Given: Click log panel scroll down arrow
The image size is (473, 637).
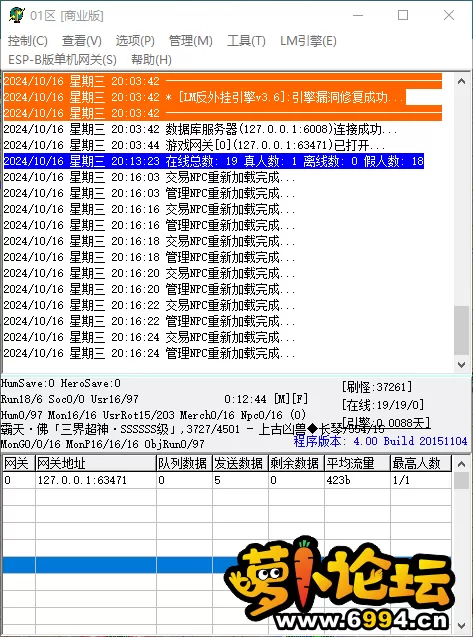Looking at the screenshot, I should [x=461, y=364].
